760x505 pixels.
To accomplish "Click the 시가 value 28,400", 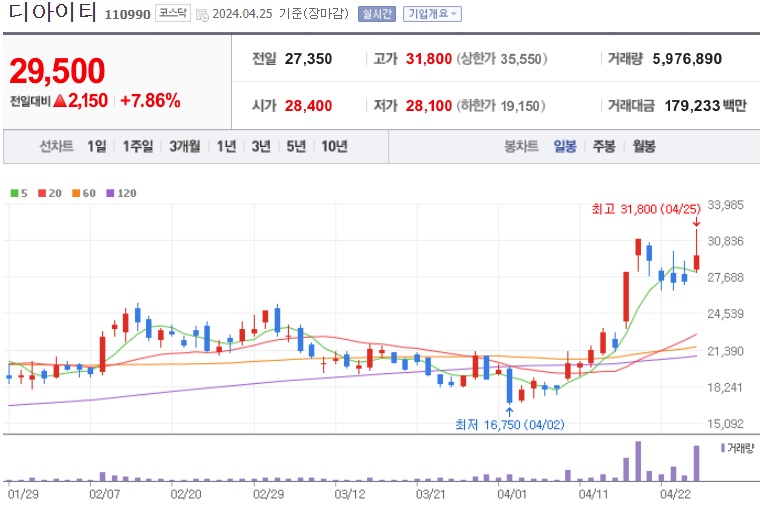I will pos(308,106).
